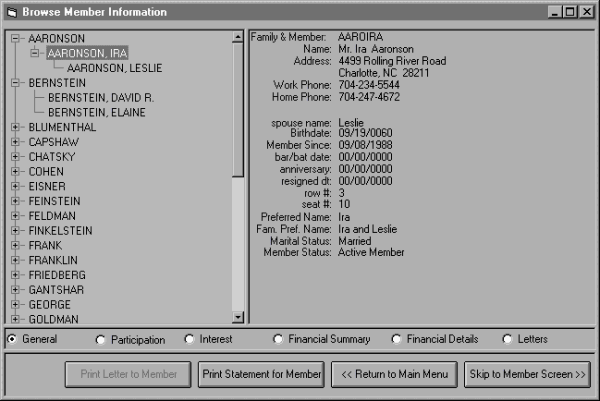Expand the BLUMENTHAL family node

(x=15, y=128)
